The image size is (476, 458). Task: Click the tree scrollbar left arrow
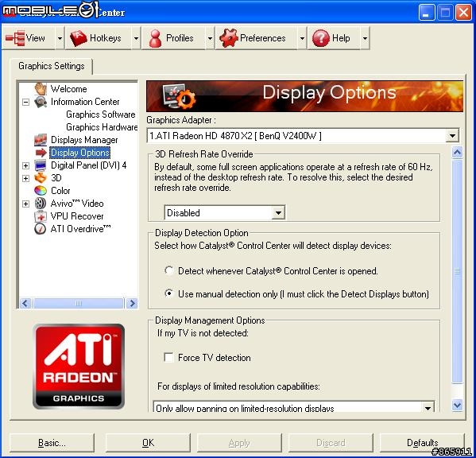[25, 303]
